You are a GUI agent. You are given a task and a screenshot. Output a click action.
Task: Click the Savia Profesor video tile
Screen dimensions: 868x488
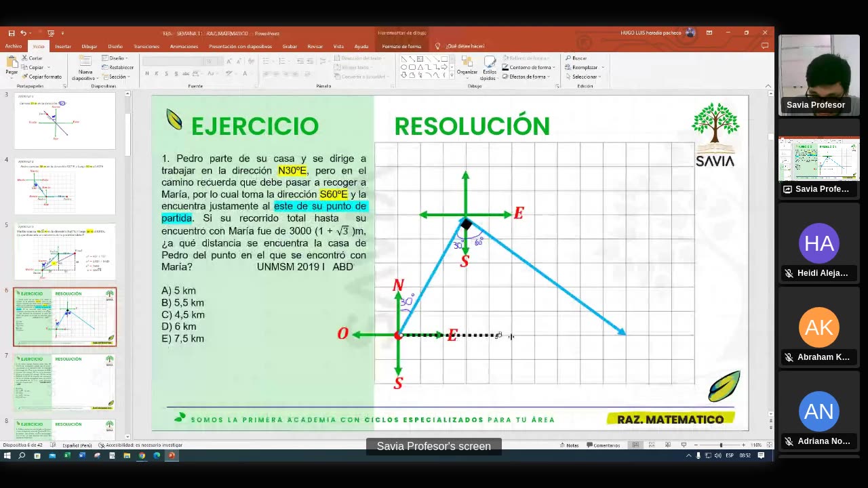(819, 75)
